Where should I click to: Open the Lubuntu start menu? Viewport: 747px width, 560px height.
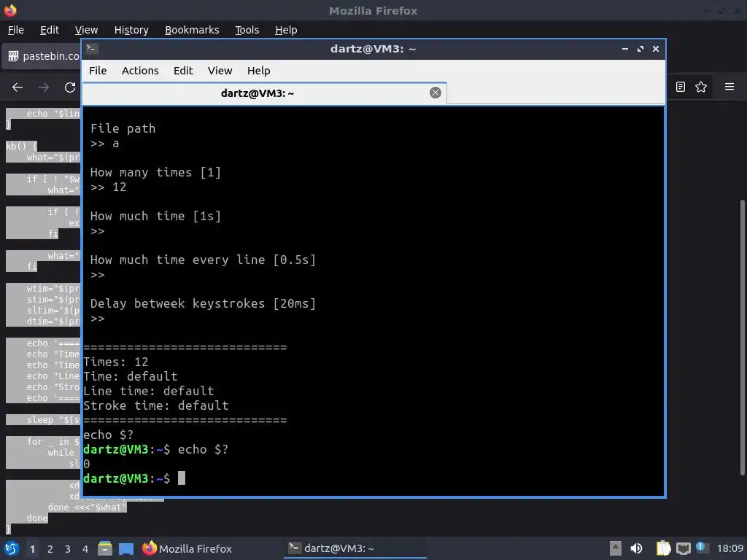coord(12,548)
